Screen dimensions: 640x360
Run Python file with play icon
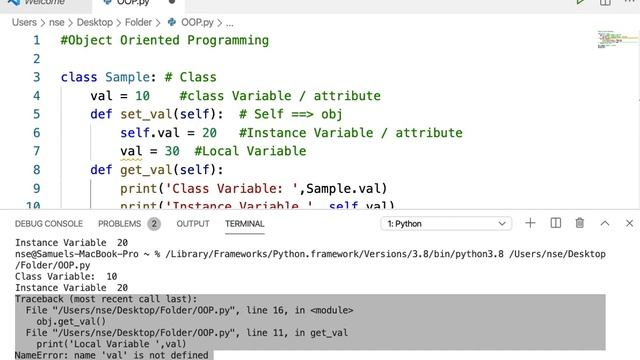coord(580,2)
